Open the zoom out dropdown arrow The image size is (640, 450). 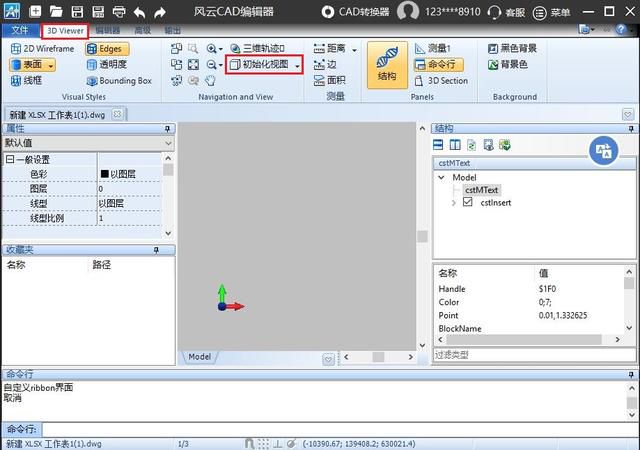point(221,65)
